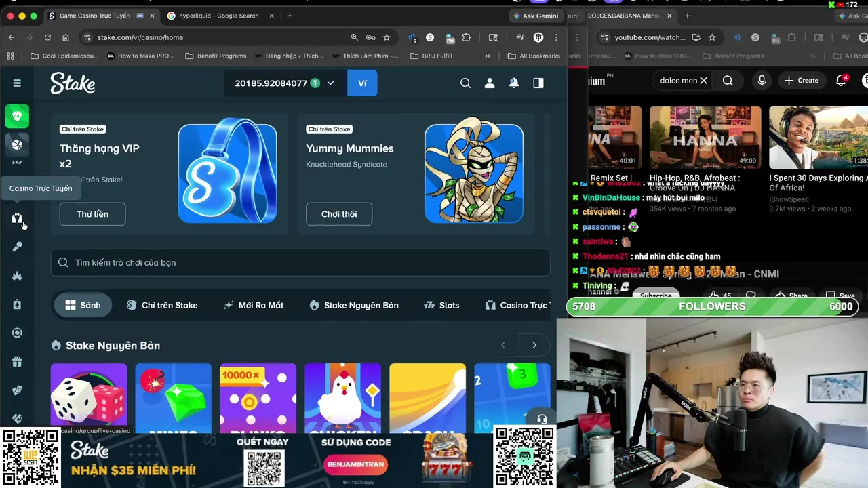Viewport: 868px width, 488px height.
Task: Click the Ví wallet button
Action: coord(362,83)
